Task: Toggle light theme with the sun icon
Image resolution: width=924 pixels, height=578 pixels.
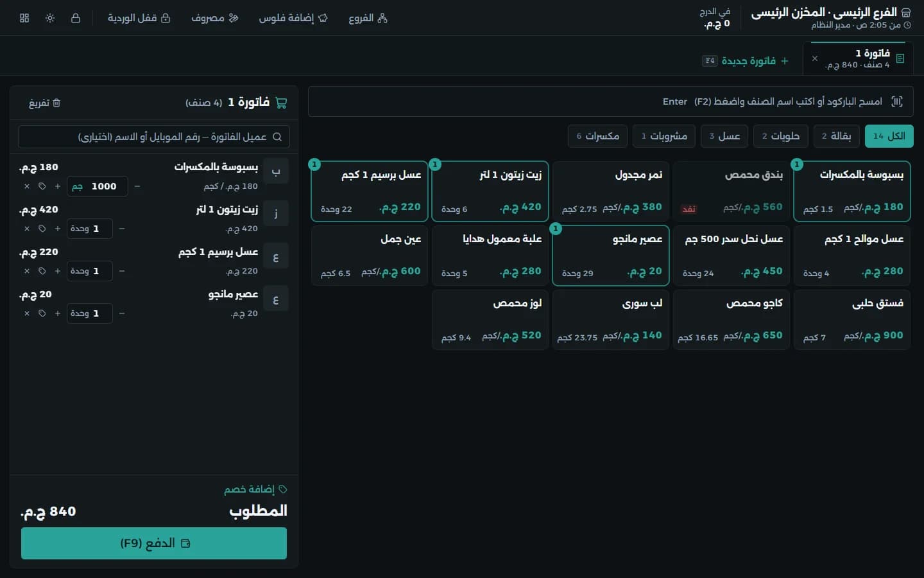Action: click(x=50, y=18)
